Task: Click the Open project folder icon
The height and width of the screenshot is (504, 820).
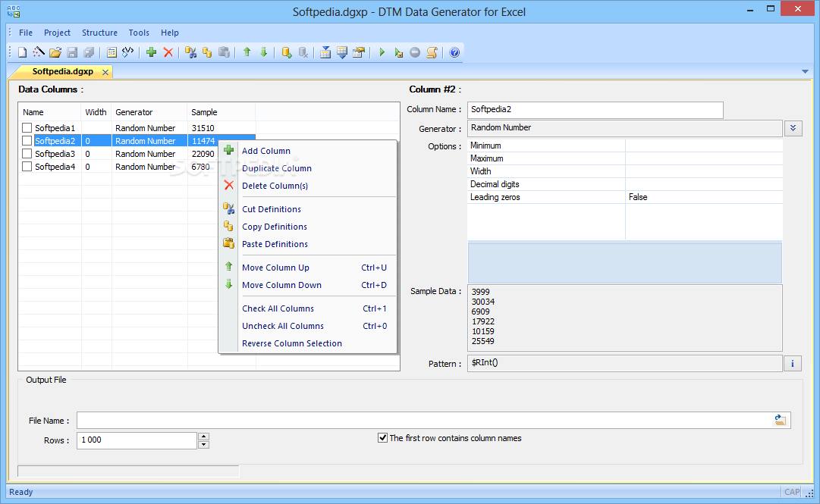Action: (x=55, y=52)
